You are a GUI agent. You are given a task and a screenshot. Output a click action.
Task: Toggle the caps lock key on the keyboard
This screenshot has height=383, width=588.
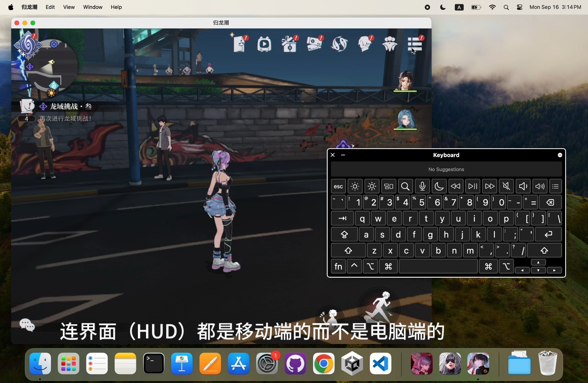[x=345, y=234]
